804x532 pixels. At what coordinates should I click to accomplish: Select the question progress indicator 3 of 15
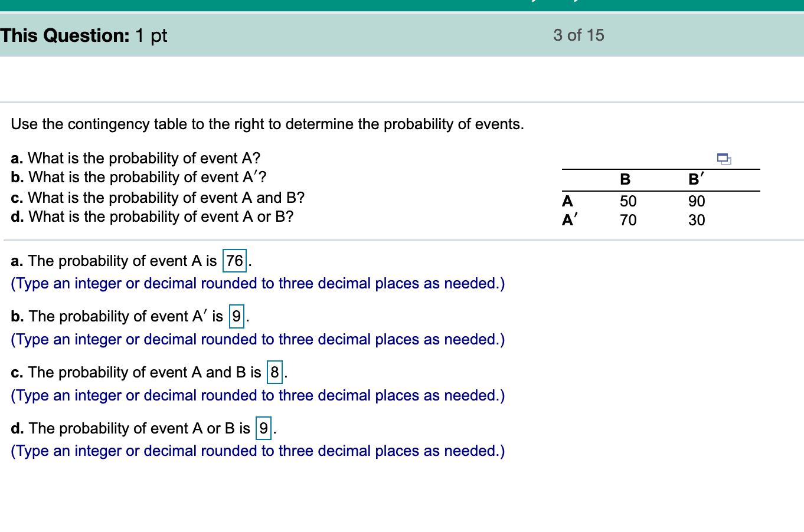pyautogui.click(x=579, y=35)
